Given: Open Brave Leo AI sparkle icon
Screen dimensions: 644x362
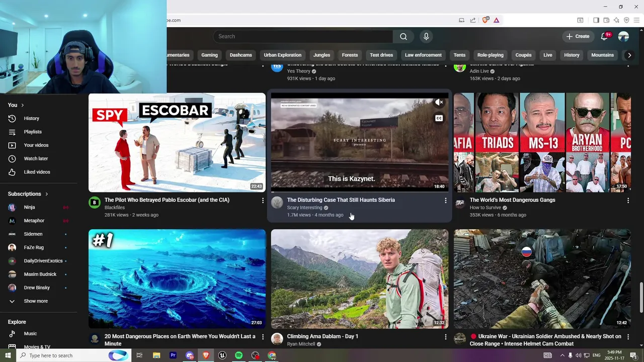Looking at the screenshot, I should pos(616,20).
